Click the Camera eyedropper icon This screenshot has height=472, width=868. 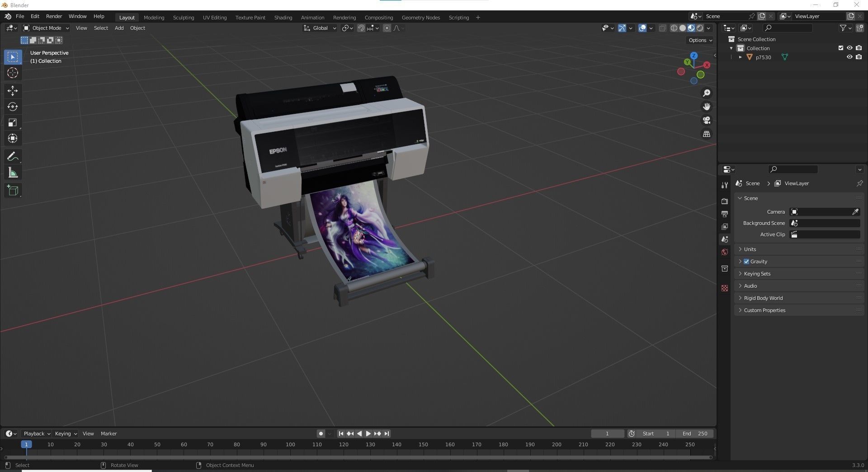pyautogui.click(x=855, y=212)
